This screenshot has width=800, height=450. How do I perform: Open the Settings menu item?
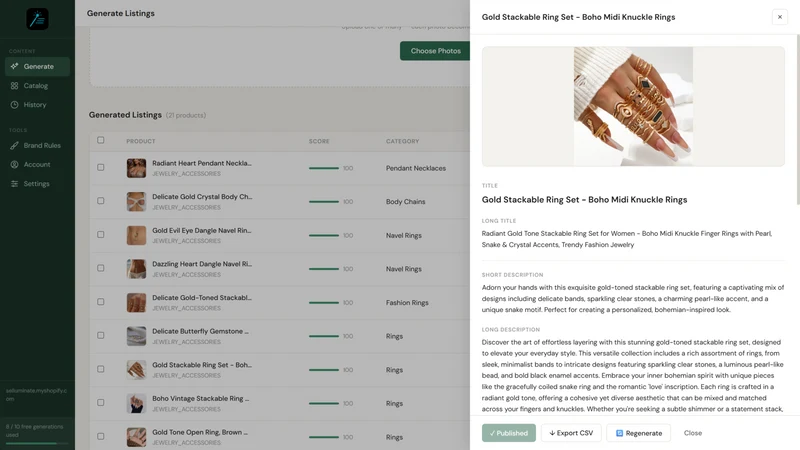[x=37, y=184]
